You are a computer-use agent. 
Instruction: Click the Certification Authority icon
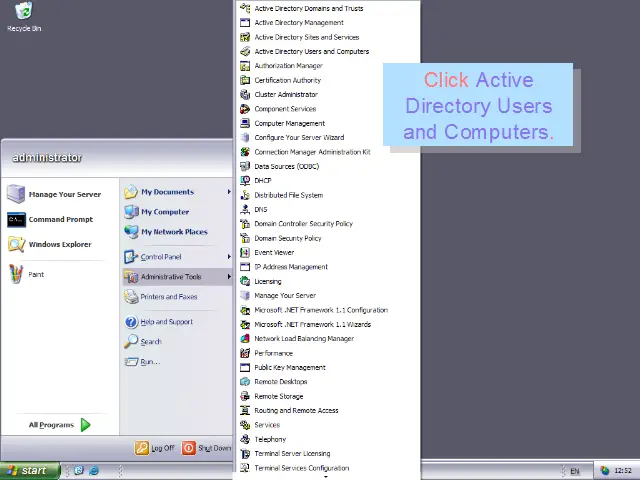245,80
